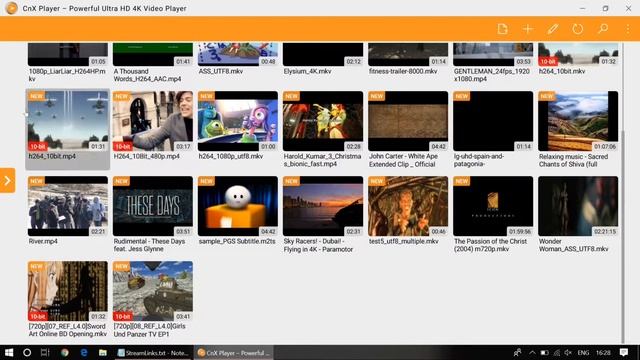The height and width of the screenshot is (360, 640).
Task: Open Sky Racers Dubai thumbnail
Action: pos(323,206)
